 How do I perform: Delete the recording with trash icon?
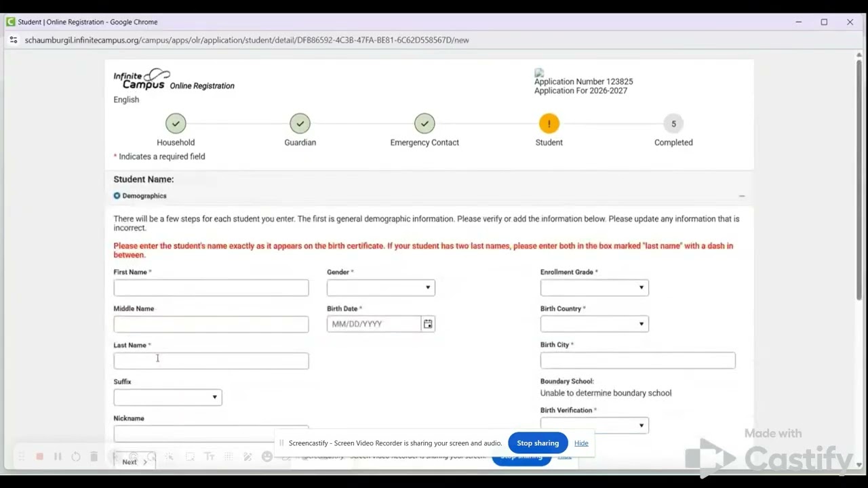(94, 457)
